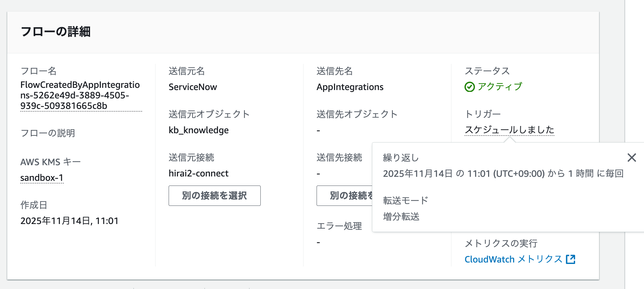Click the 転送モード label in the popover

[x=405, y=200]
